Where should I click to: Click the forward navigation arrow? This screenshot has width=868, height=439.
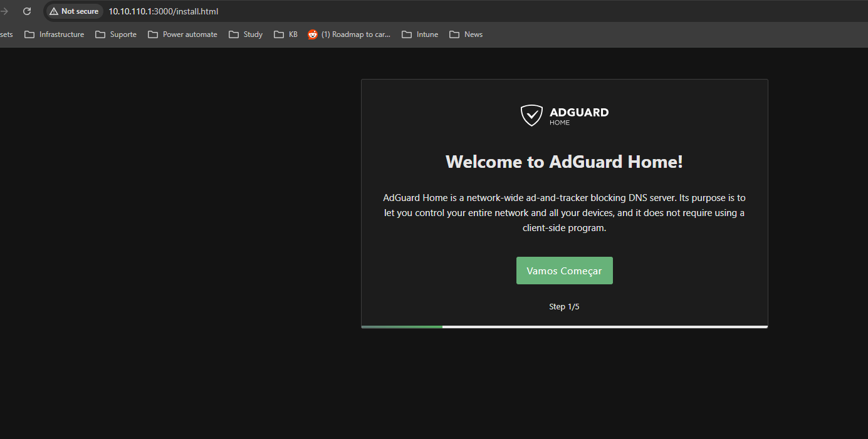4,11
